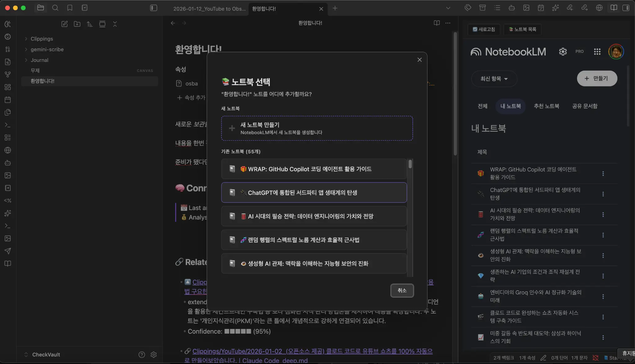
Task: Open the Google apps grid icon
Action: pyautogui.click(x=597, y=51)
